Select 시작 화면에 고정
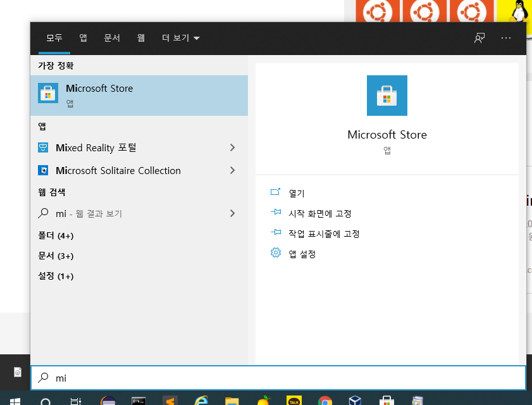The height and width of the screenshot is (405, 532). (320, 213)
